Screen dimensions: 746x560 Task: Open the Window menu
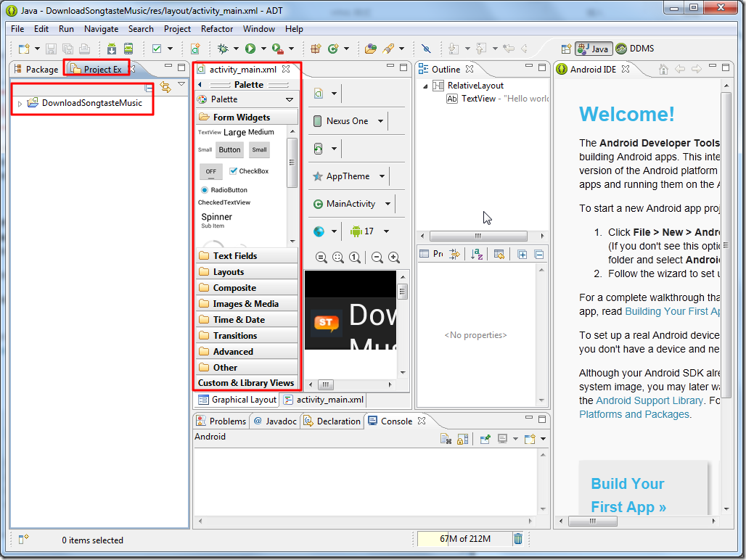(x=259, y=29)
